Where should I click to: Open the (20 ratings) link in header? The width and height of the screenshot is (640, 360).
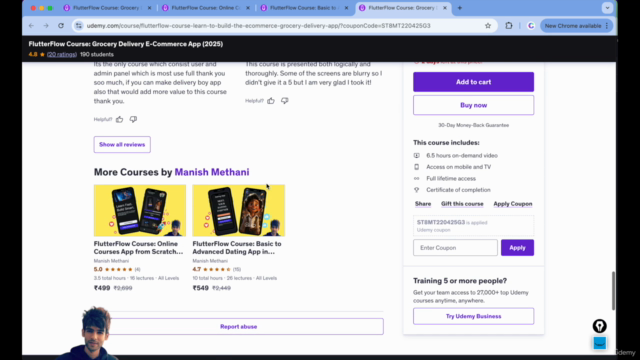point(62,54)
